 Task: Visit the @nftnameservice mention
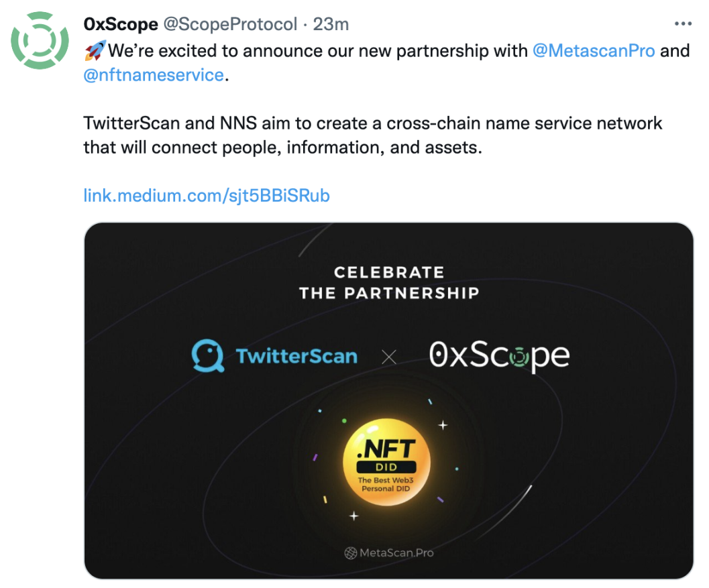[153, 74]
